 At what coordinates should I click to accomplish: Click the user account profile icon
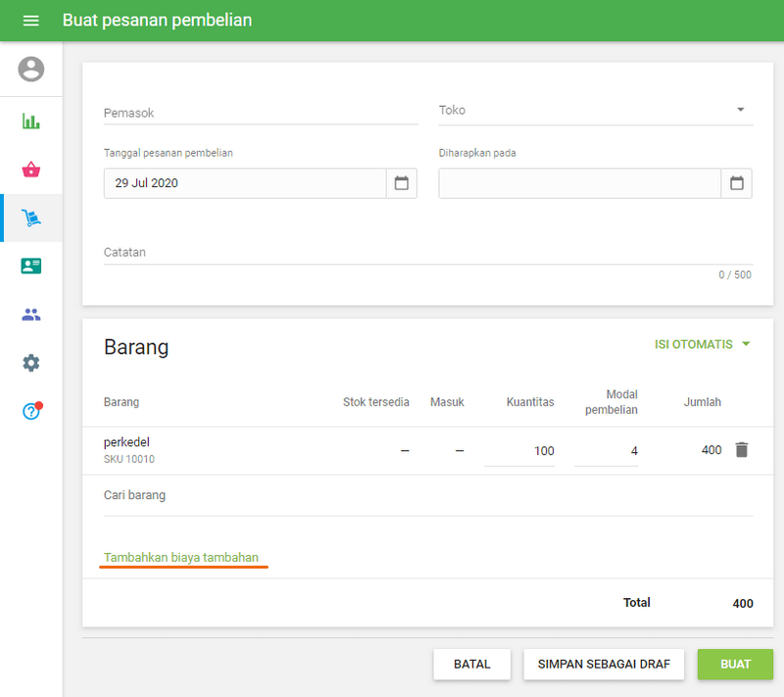point(31,69)
